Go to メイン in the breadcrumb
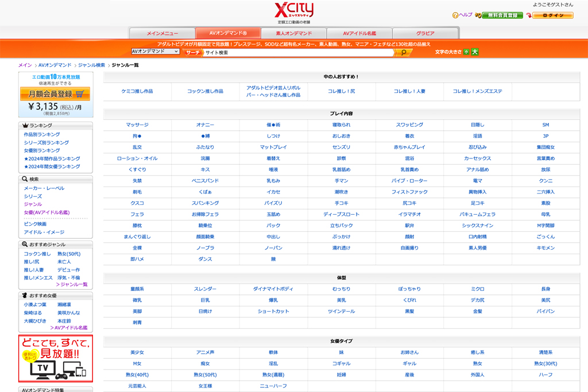 point(25,65)
